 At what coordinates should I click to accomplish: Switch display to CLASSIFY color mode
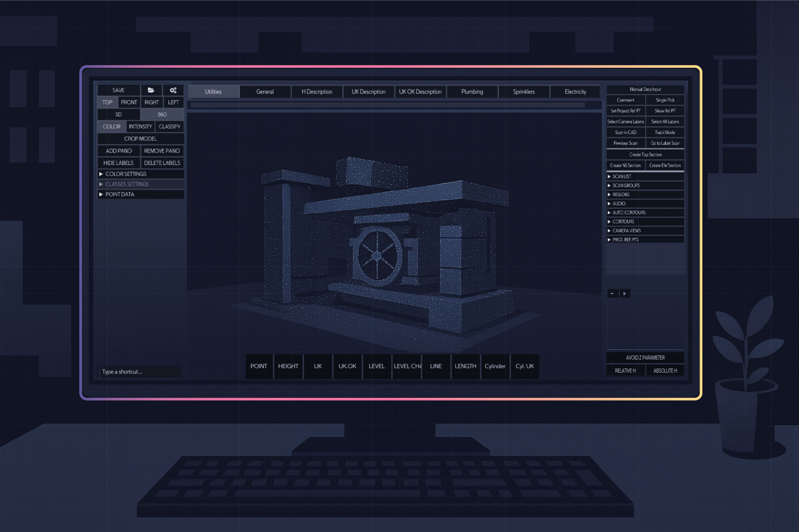pos(169,126)
